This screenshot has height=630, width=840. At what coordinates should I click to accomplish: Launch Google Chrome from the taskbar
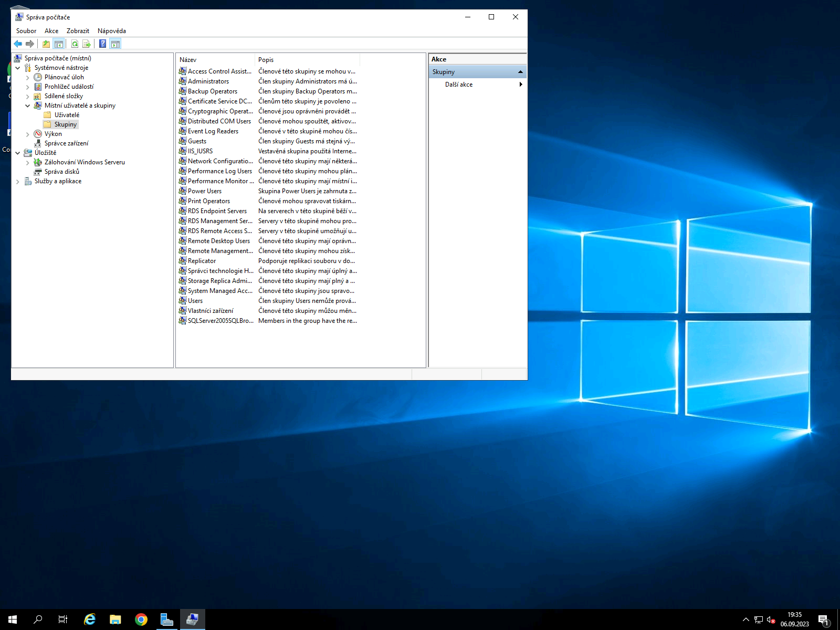pos(141,619)
